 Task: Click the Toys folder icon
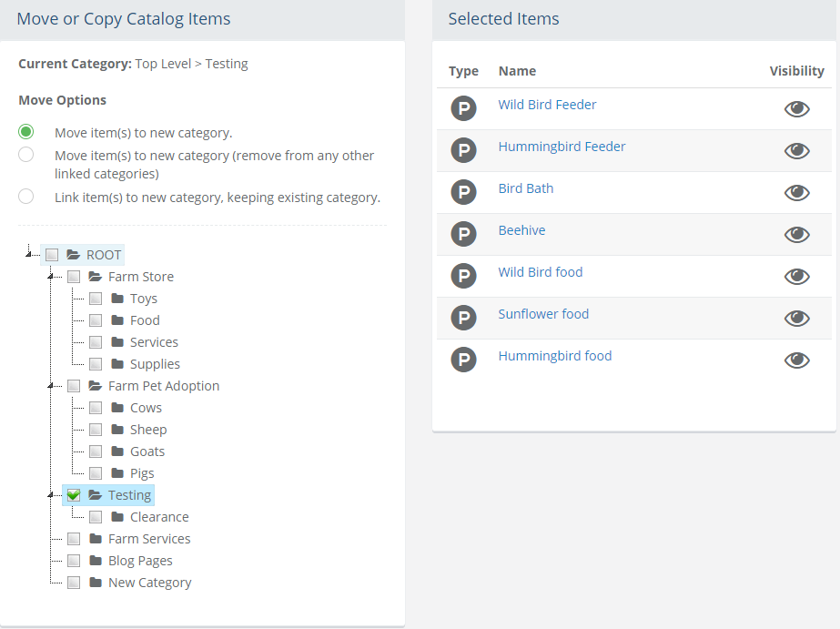click(x=117, y=299)
